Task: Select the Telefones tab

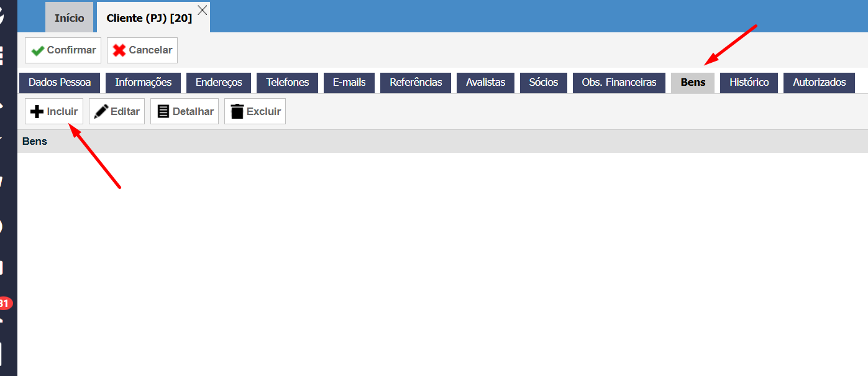Action: (288, 83)
